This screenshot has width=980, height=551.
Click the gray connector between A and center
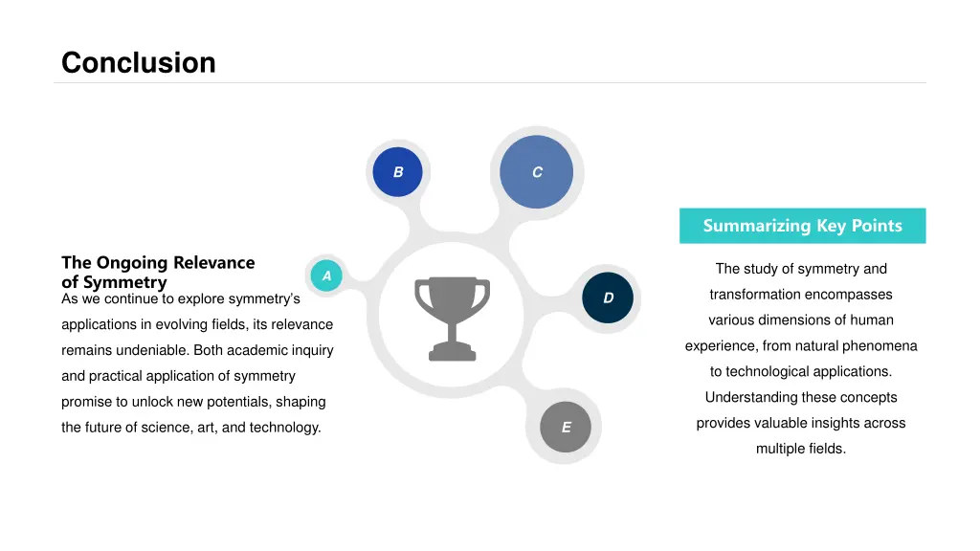pyautogui.click(x=358, y=284)
